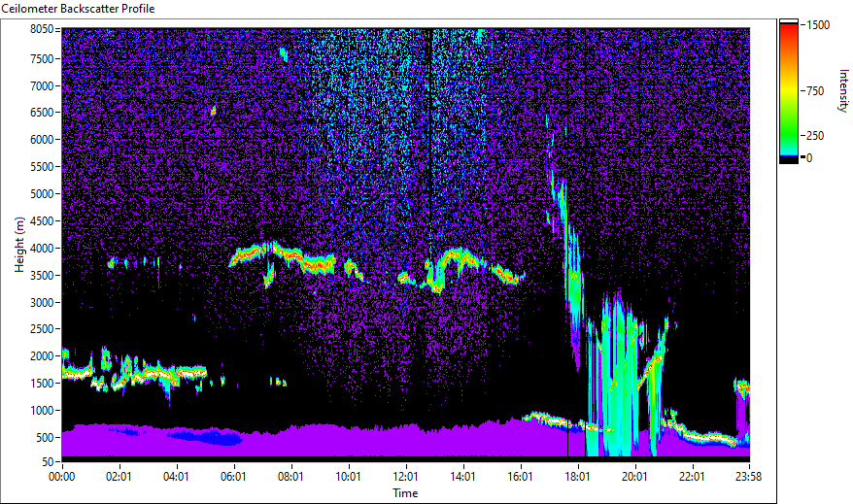Click the 7000 height axis label
The height and width of the screenshot is (504, 853).
tap(42, 85)
